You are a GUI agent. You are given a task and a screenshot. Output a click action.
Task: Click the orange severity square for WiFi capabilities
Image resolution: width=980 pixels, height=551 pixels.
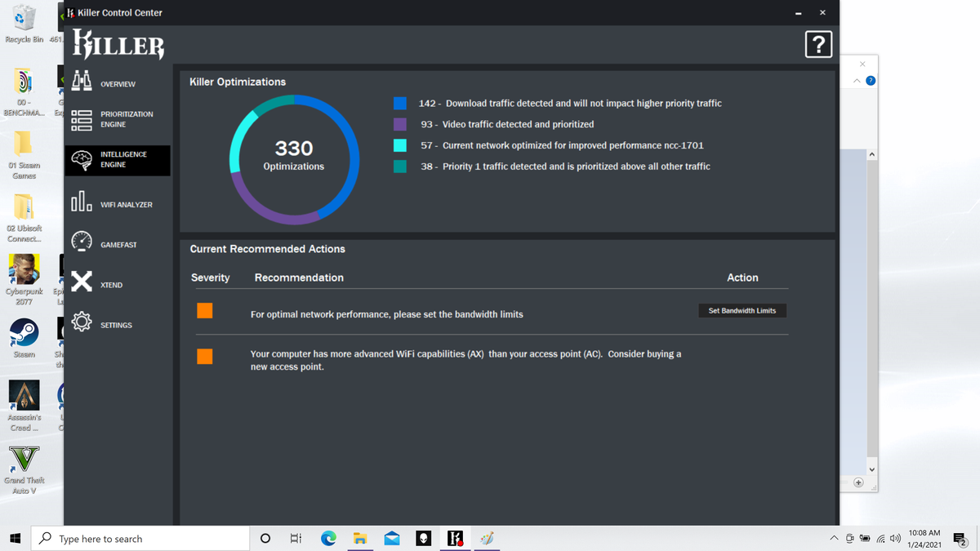point(205,356)
